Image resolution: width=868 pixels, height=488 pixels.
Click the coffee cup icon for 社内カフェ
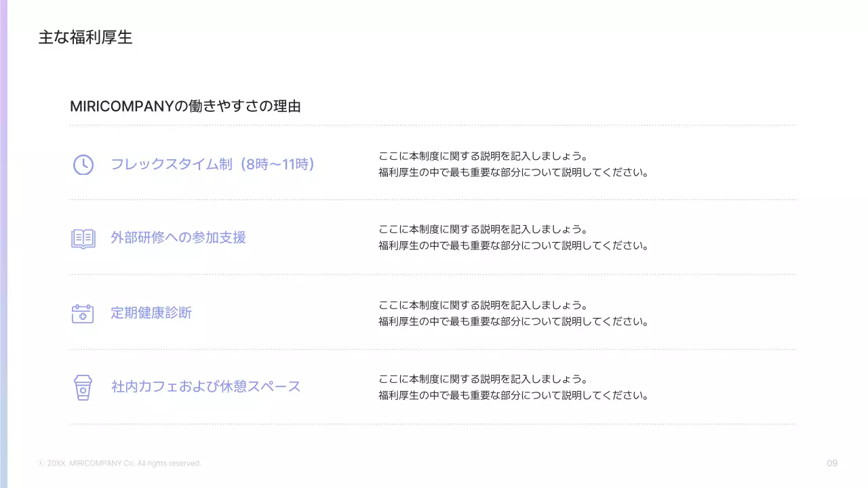click(82, 388)
